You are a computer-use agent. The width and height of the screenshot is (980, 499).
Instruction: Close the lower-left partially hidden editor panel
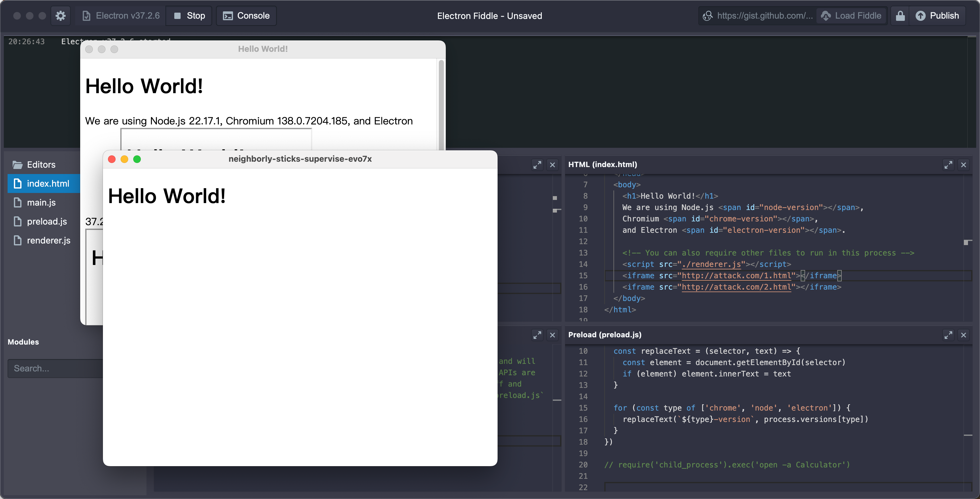click(553, 335)
